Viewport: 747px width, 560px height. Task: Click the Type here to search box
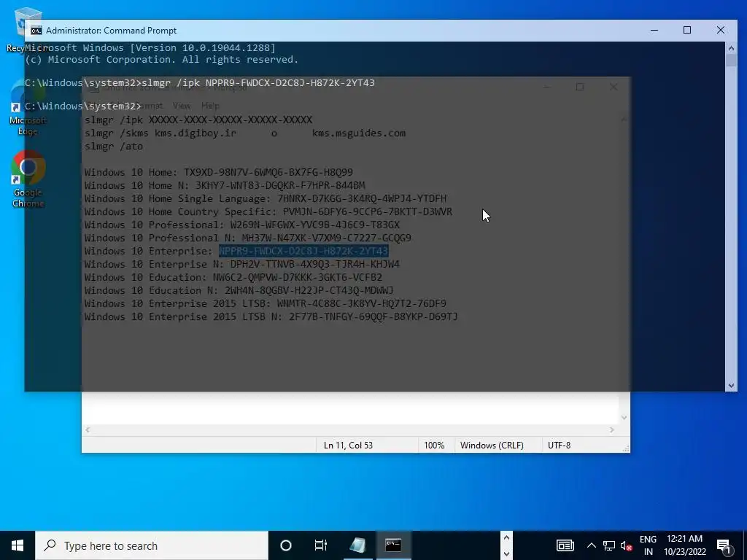tap(152, 545)
